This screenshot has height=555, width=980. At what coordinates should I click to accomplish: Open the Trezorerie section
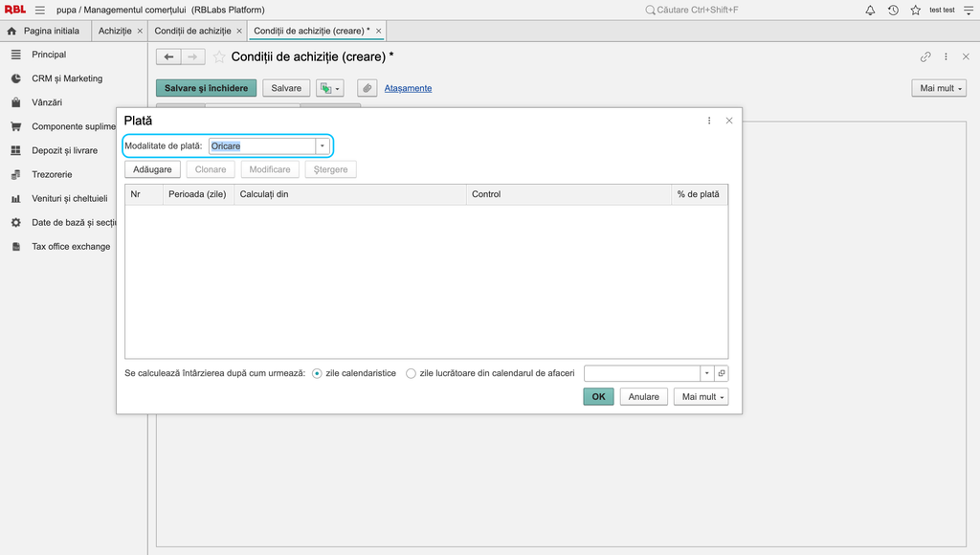pos(52,174)
